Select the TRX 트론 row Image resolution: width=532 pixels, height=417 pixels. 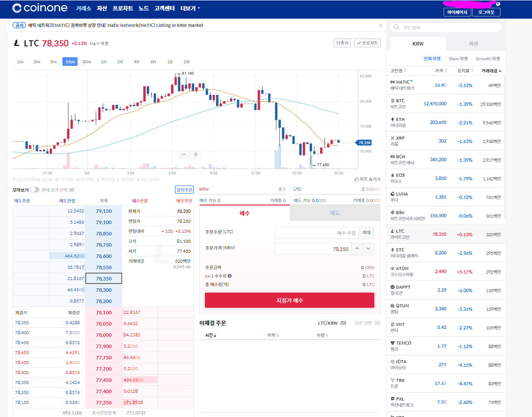[446, 383]
